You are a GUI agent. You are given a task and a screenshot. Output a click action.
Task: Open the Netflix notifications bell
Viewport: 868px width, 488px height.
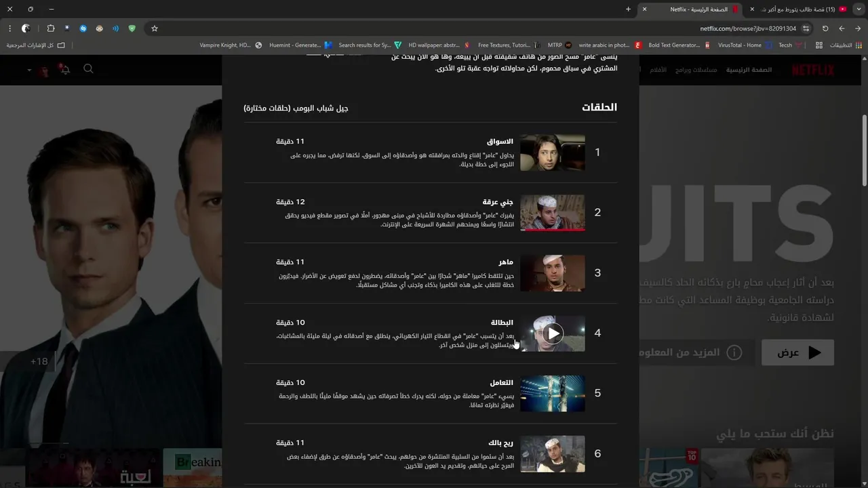click(x=65, y=69)
